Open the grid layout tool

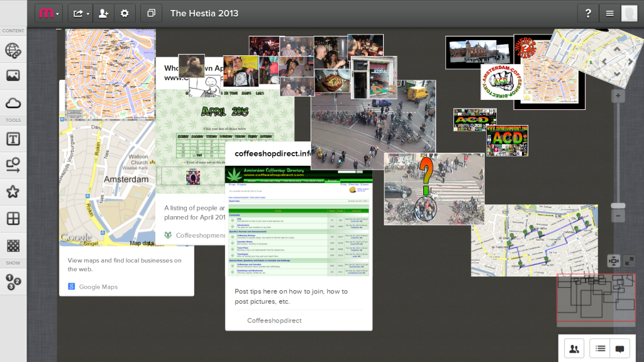pos(13,219)
